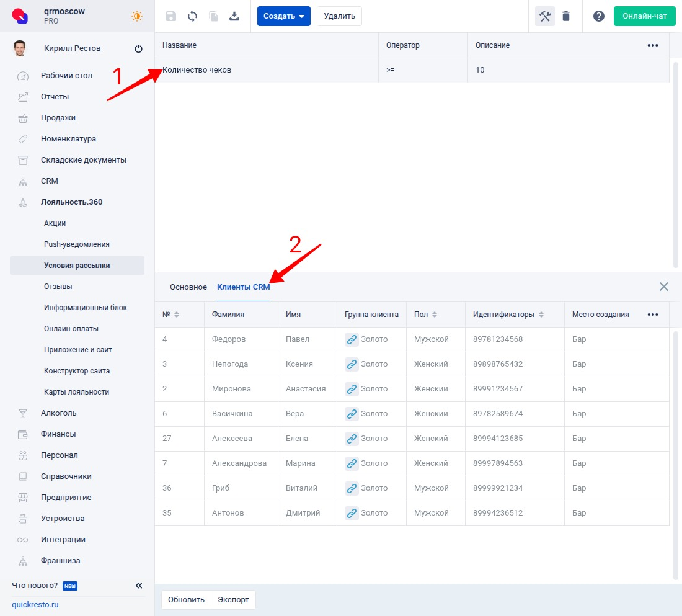Open the Онлайн-чат button
The image size is (682, 616).
[x=644, y=16]
